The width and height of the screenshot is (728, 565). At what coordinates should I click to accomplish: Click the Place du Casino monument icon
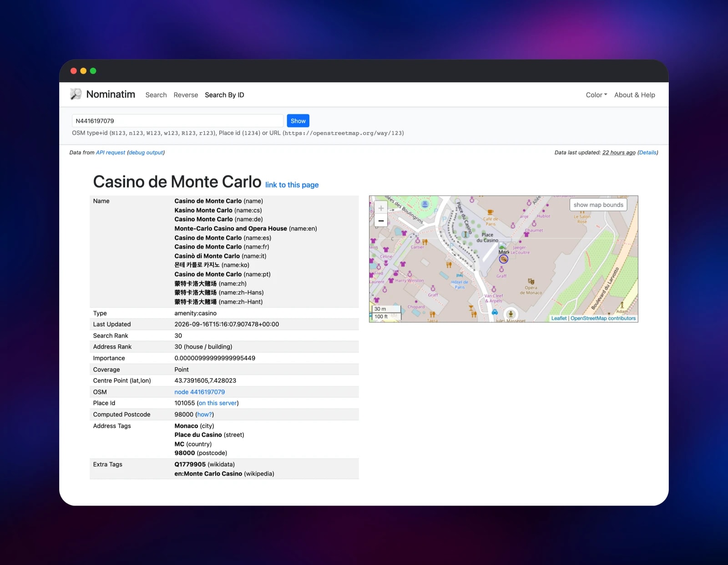(465, 234)
